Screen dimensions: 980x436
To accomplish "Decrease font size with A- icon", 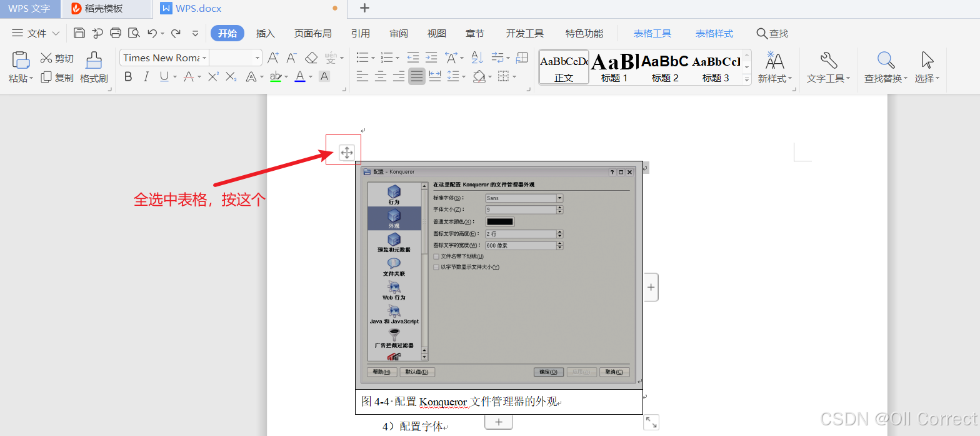I will (x=291, y=58).
